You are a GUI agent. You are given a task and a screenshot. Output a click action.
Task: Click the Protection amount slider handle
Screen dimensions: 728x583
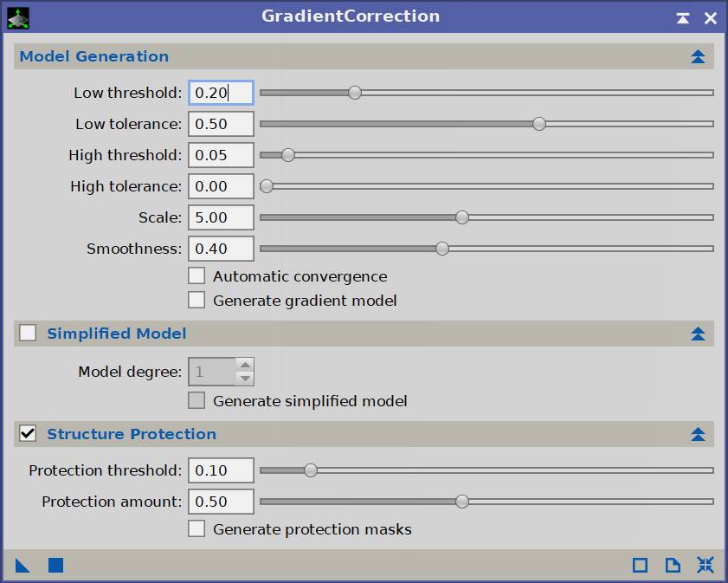coord(462,502)
